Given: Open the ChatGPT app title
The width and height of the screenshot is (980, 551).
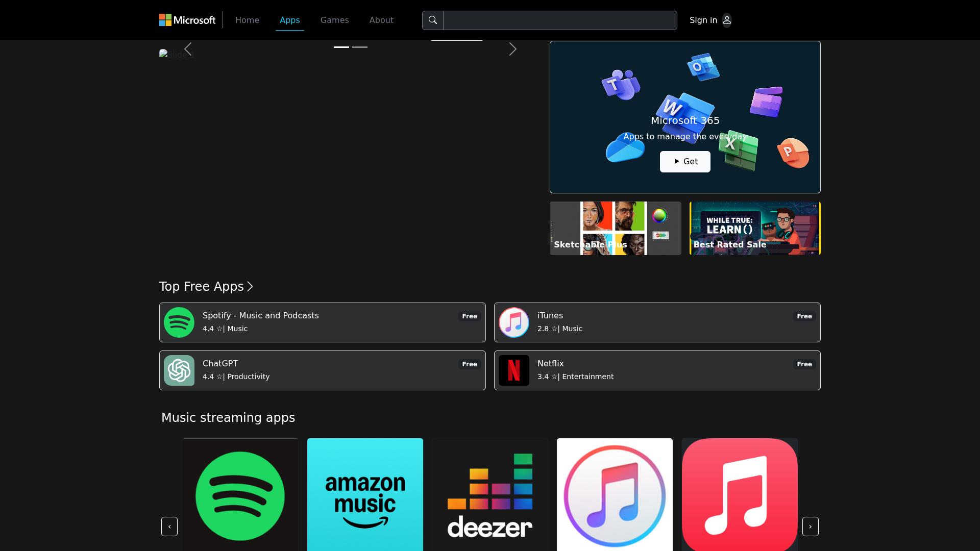Looking at the screenshot, I should [220, 363].
